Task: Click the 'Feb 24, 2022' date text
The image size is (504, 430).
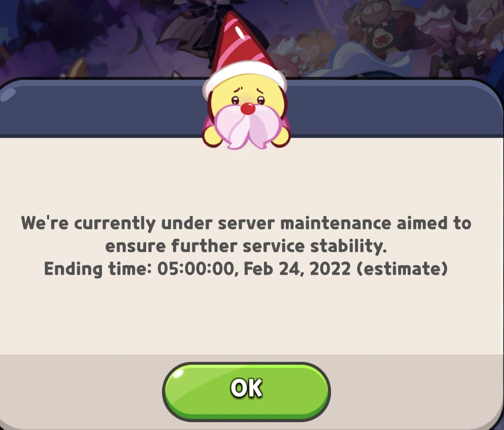Action: click(x=297, y=269)
